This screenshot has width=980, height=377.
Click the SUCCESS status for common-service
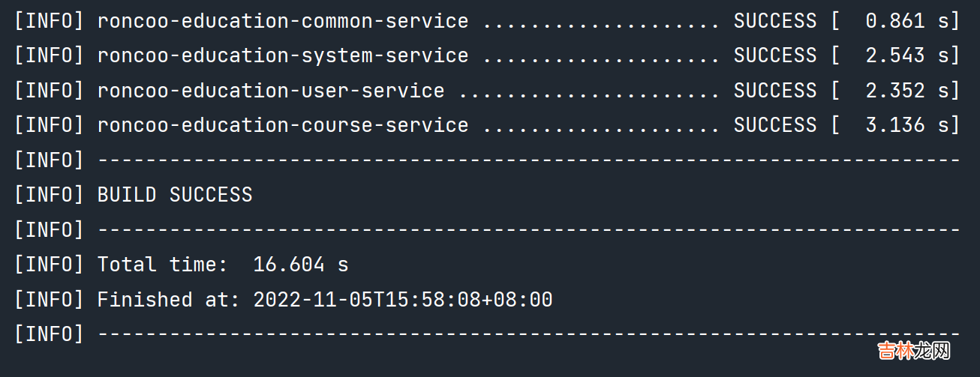point(774,21)
